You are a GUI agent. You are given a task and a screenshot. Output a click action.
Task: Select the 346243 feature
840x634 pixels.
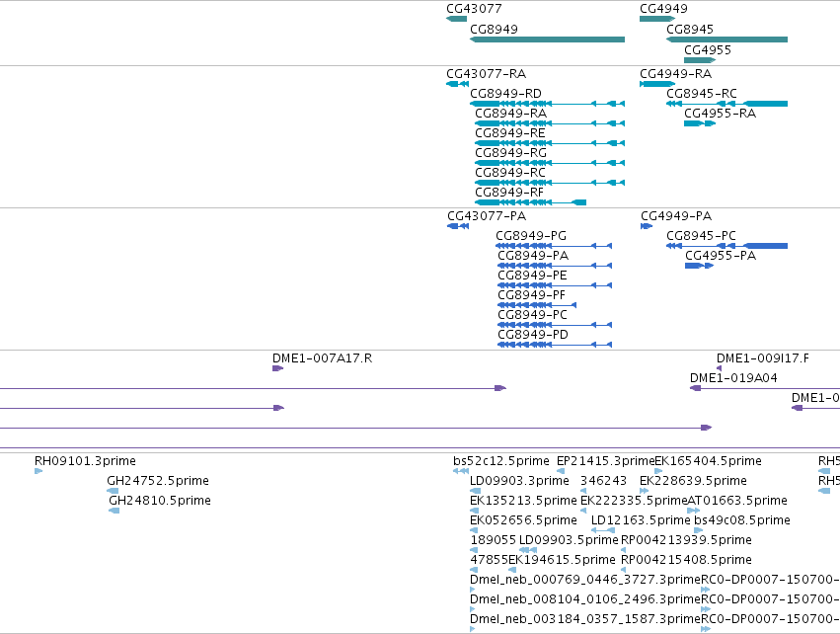coord(583,492)
